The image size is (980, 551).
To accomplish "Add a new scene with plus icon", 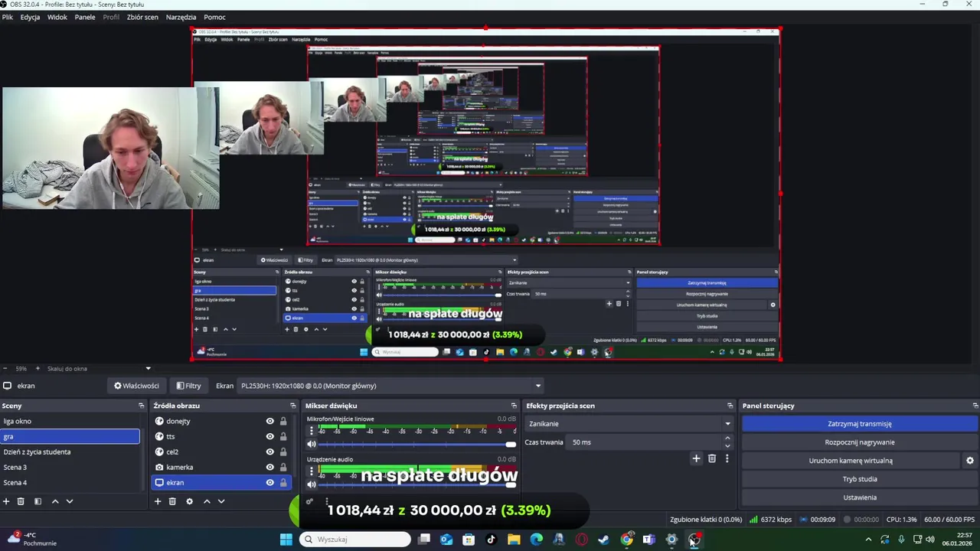I will 6,501.
